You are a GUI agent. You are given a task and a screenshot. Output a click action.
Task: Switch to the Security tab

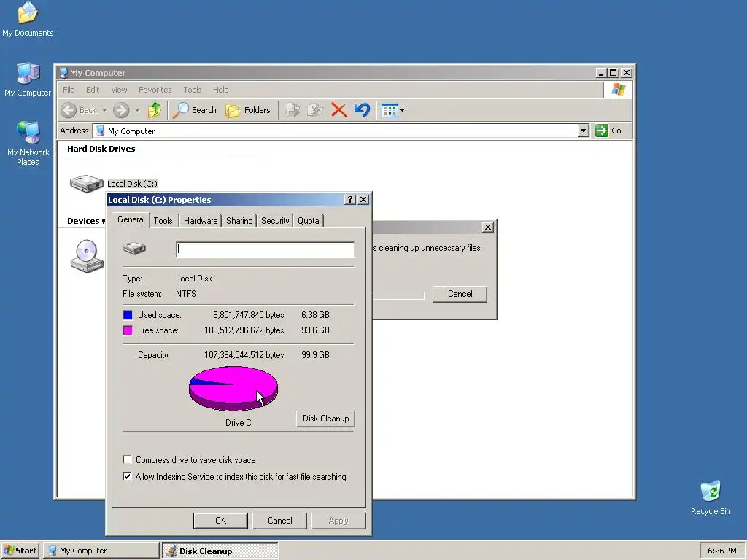[275, 221]
